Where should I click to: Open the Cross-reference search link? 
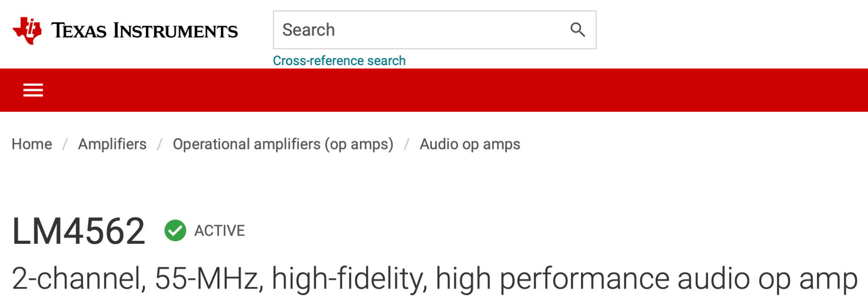coord(339,61)
